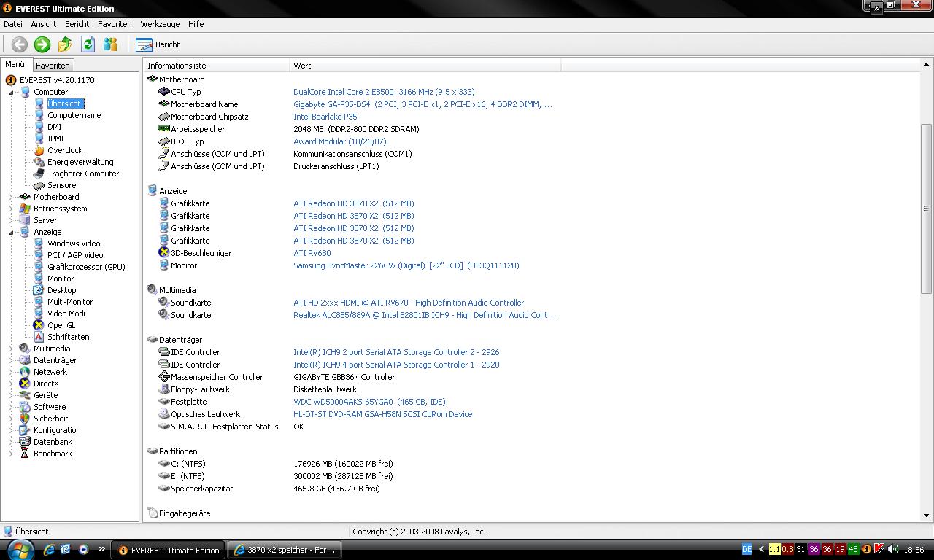Image resolution: width=934 pixels, height=560 pixels.
Task: Select the Grafikprozessor (GPU) icon
Action: [x=39, y=267]
